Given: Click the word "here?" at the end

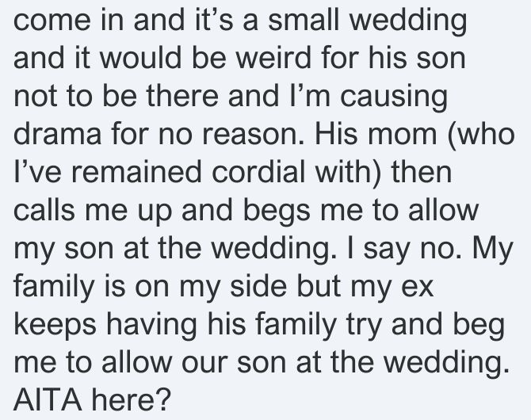Looking at the screenshot, I should click(x=131, y=400).
